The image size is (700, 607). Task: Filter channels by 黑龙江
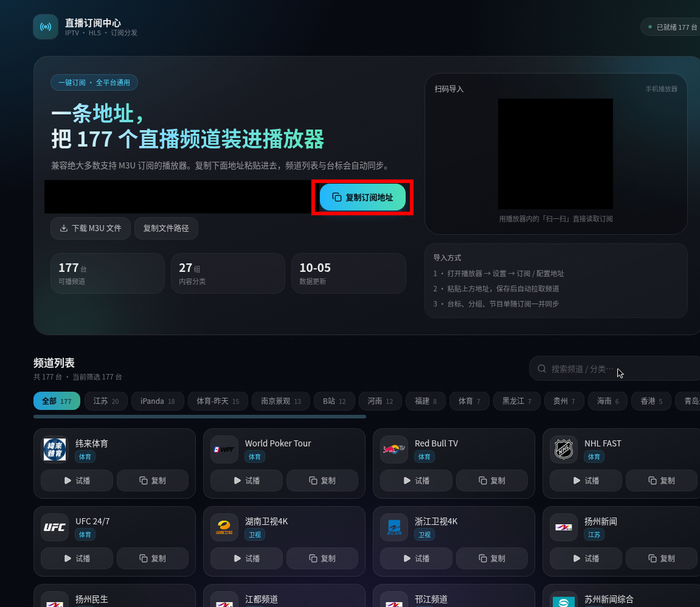coord(517,401)
